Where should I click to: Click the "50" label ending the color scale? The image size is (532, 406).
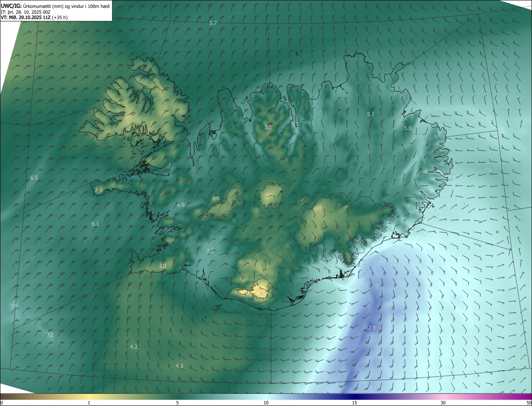pyautogui.click(x=528, y=403)
